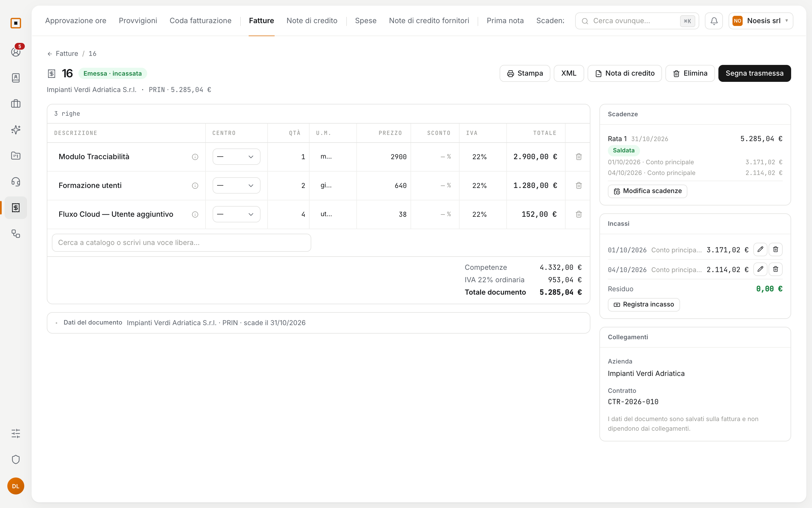This screenshot has width=812, height=508.
Task: Open Centro dropdown for Formazione utenti
Action: [x=236, y=185]
